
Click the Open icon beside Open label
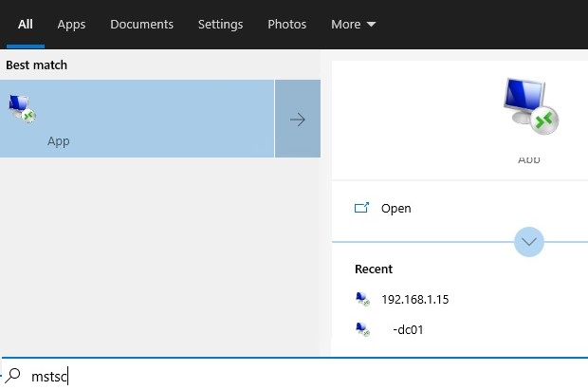tap(361, 208)
